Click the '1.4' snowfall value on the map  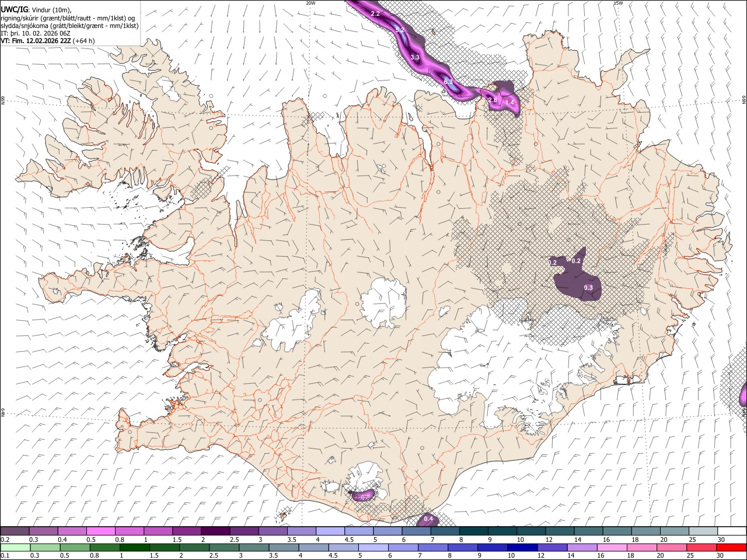509,103
